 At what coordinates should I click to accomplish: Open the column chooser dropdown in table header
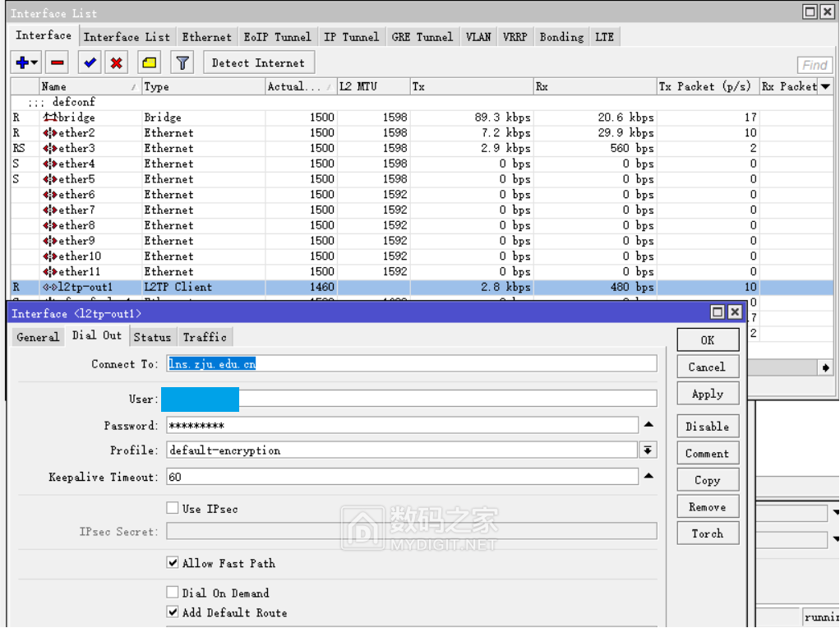point(825,86)
